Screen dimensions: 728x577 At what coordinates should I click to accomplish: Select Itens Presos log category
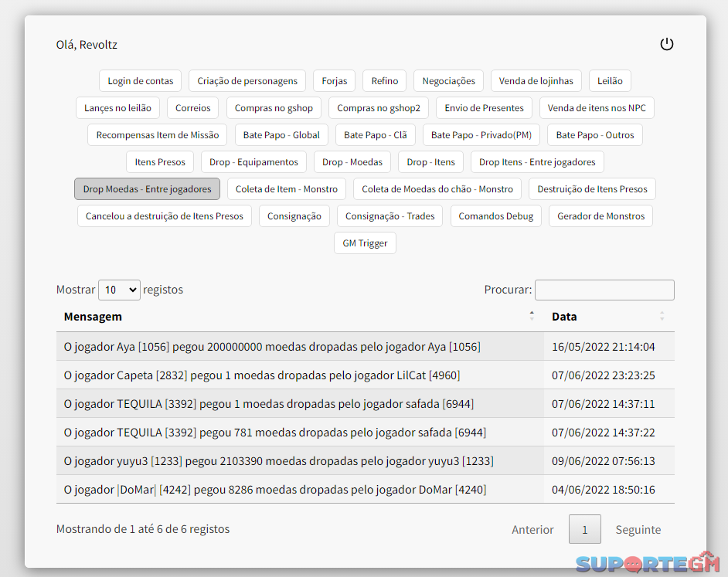click(x=160, y=162)
